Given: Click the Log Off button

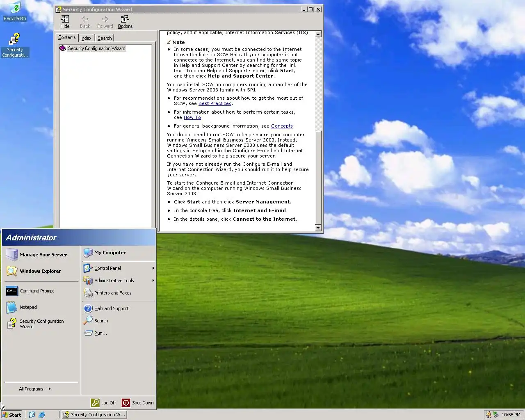Looking at the screenshot, I should [104, 403].
